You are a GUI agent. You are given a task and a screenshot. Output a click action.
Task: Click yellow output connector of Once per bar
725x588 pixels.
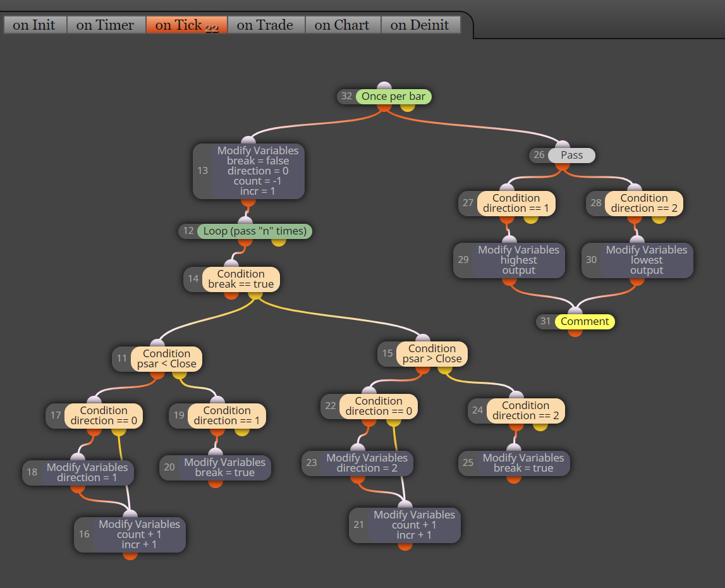click(x=407, y=107)
